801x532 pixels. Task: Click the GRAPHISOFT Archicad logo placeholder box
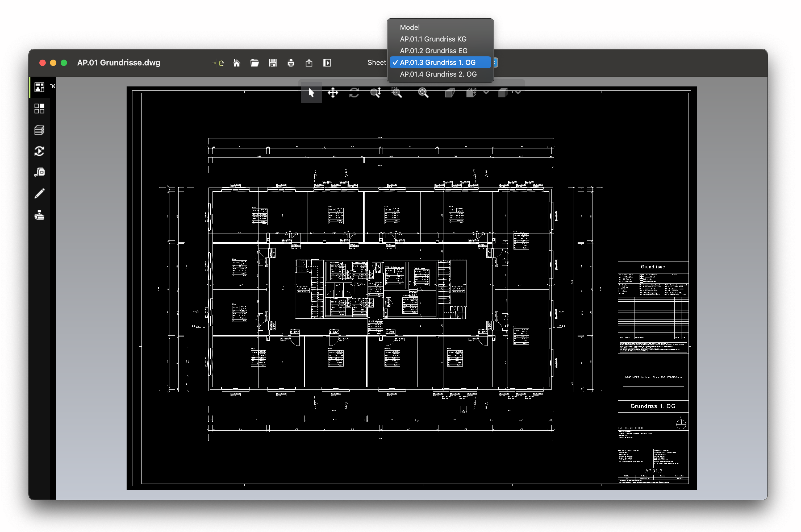tap(653, 377)
